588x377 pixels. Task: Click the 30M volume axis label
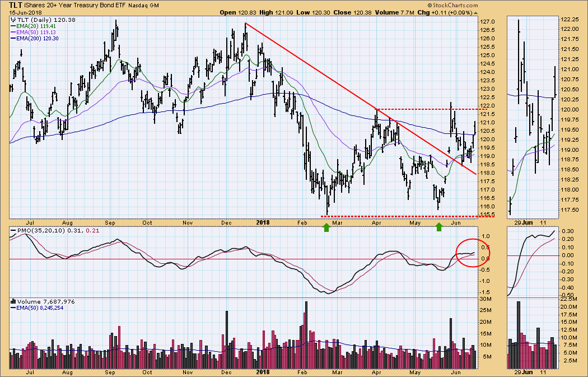(x=487, y=299)
